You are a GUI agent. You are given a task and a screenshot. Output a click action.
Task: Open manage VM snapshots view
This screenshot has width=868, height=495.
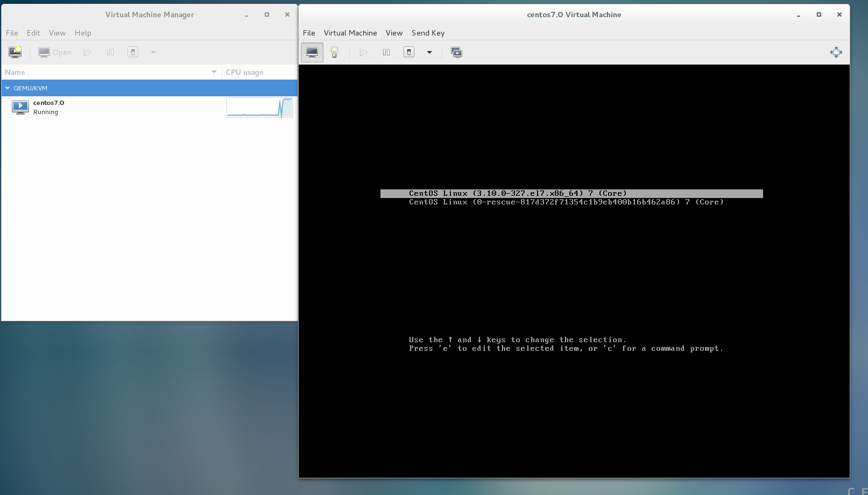click(456, 52)
